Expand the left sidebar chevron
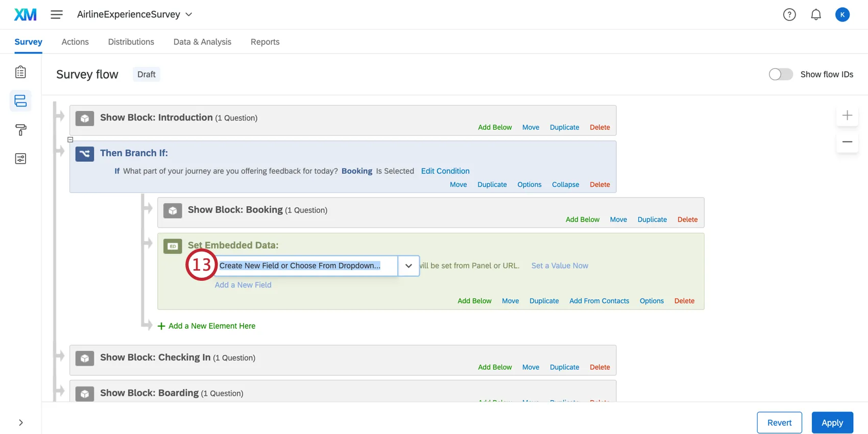868x434 pixels. tap(21, 423)
